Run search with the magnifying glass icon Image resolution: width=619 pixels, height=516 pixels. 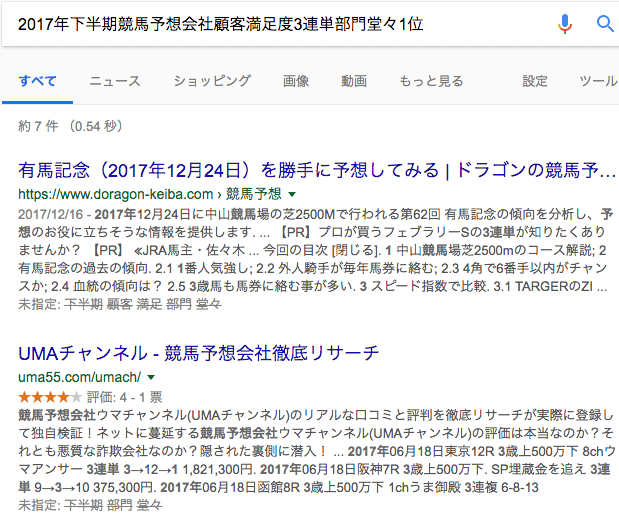(x=605, y=24)
